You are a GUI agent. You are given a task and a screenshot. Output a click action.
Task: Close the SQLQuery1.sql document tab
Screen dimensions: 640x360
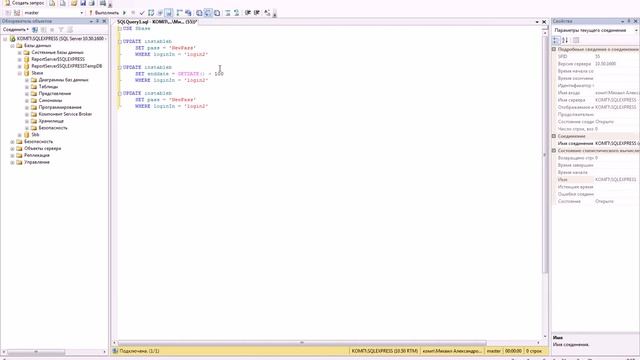tap(544, 22)
